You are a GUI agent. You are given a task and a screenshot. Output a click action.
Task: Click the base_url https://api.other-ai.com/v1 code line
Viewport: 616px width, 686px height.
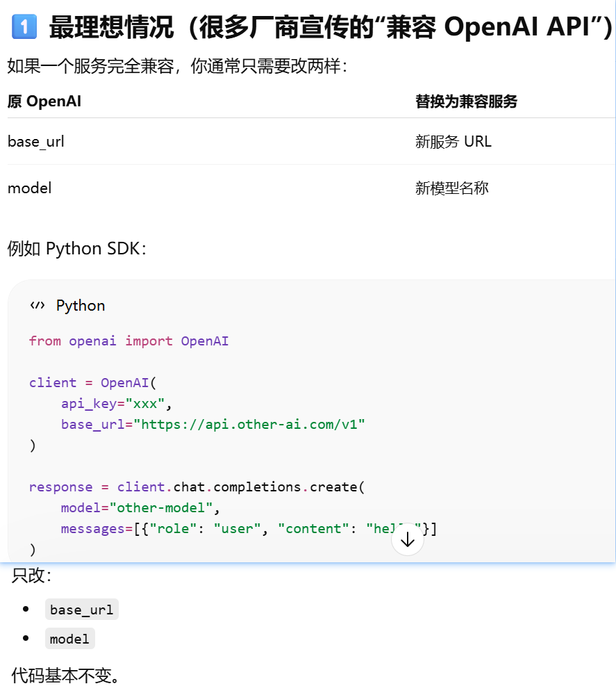click(x=213, y=425)
